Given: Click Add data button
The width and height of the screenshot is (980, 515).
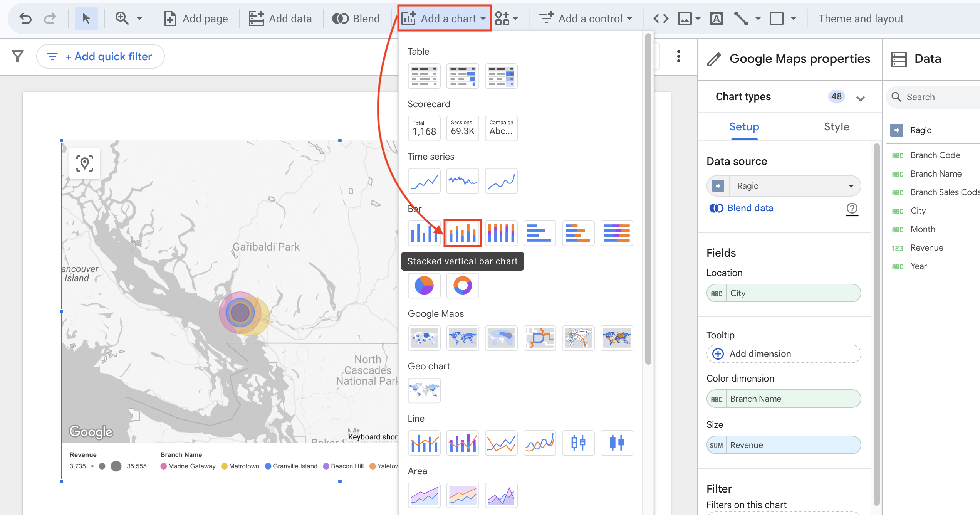Looking at the screenshot, I should point(280,19).
